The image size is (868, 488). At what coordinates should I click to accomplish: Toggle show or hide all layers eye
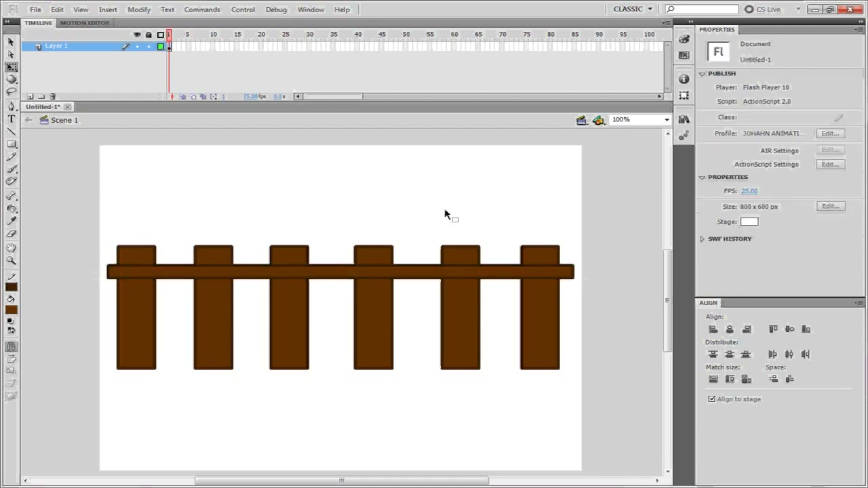click(x=137, y=35)
